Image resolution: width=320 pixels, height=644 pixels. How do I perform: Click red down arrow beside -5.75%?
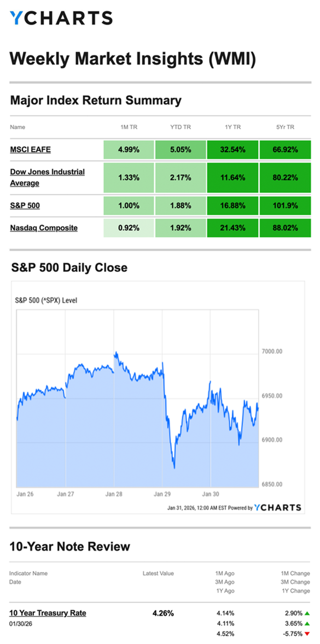[307, 634]
